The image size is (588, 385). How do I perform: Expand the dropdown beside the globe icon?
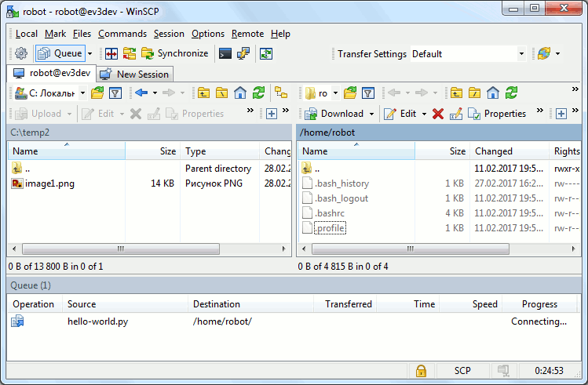click(x=558, y=53)
